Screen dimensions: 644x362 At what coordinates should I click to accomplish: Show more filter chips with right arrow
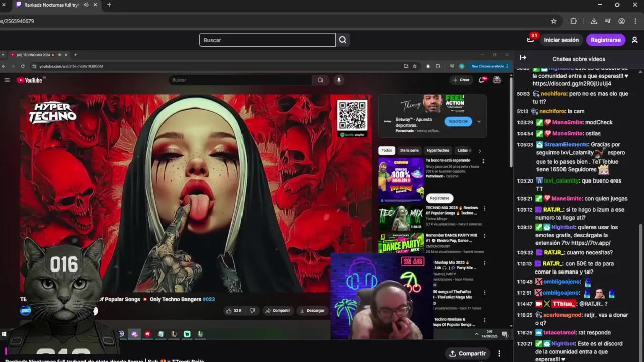coord(480,151)
